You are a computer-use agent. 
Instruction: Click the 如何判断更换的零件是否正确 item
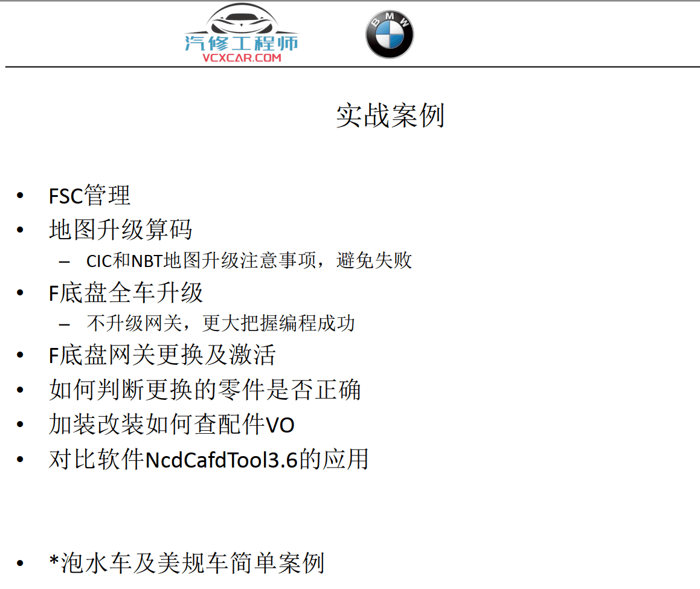point(205,390)
